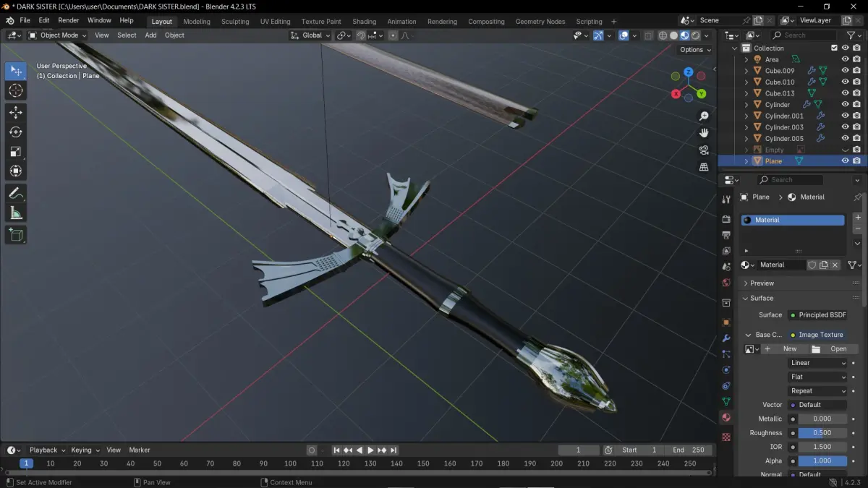
Task: Switch to Shading workspace tab
Action: (364, 22)
